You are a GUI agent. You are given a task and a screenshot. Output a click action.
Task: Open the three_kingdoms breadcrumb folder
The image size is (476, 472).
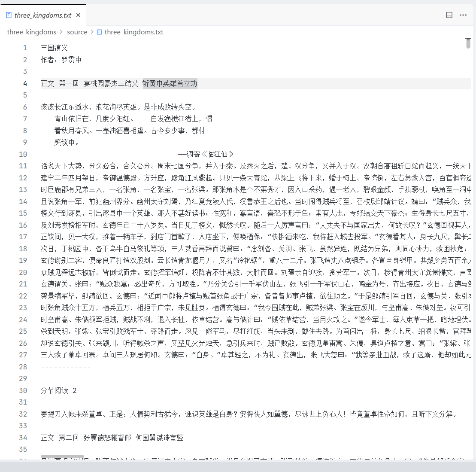32,32
